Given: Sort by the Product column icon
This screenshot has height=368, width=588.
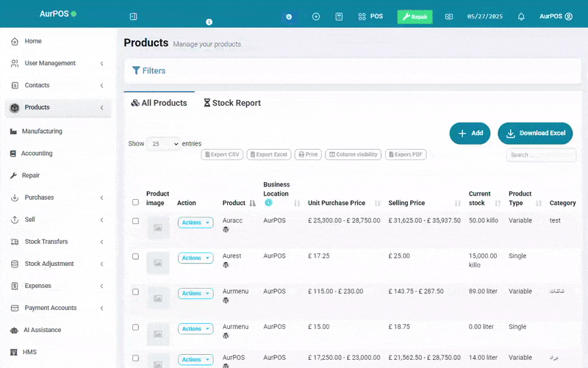Looking at the screenshot, I should (252, 203).
